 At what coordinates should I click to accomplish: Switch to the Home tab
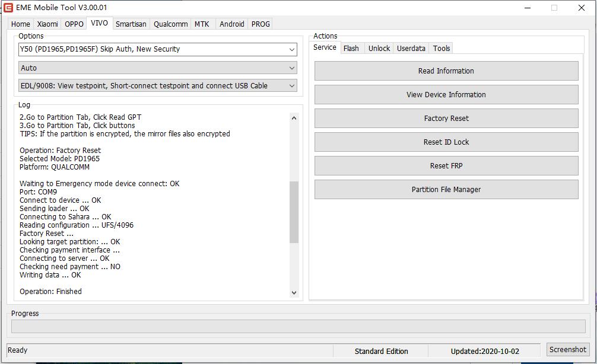coord(21,24)
